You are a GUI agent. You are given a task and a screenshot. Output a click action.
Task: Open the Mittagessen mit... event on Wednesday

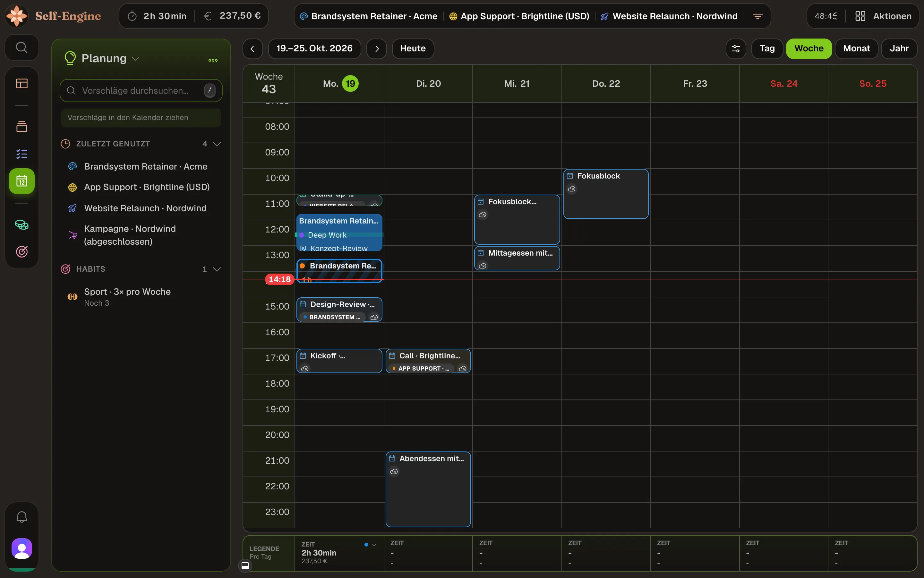click(x=517, y=258)
